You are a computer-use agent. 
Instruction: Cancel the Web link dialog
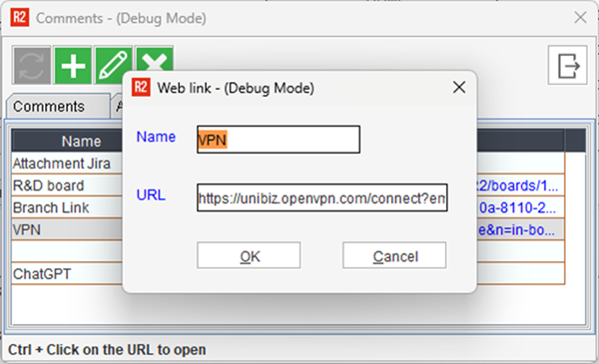click(394, 255)
